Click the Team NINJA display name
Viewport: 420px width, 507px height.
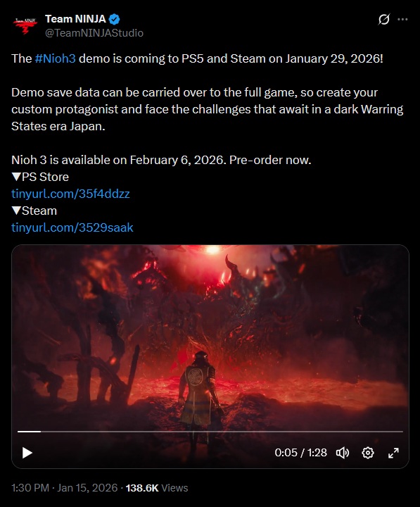(75, 19)
